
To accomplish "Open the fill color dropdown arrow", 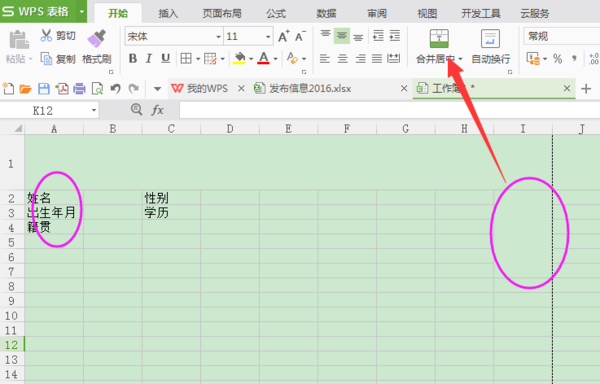I will tap(251, 59).
